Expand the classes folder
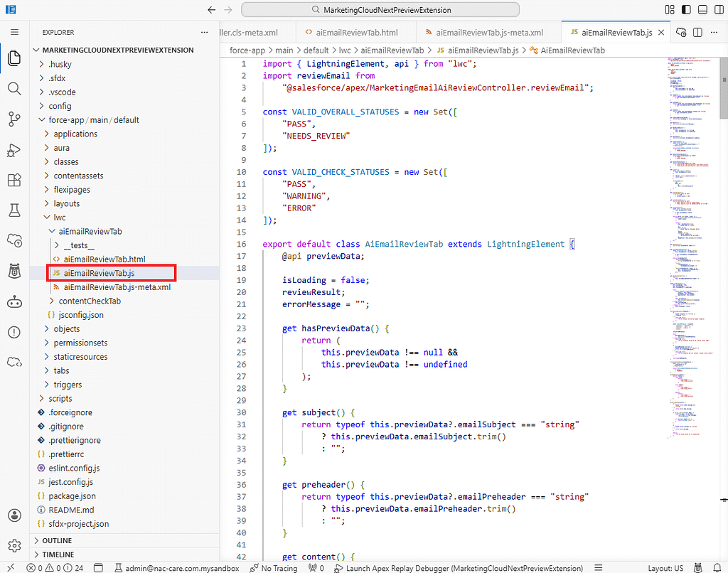This screenshot has height=573, width=728. 66,161
